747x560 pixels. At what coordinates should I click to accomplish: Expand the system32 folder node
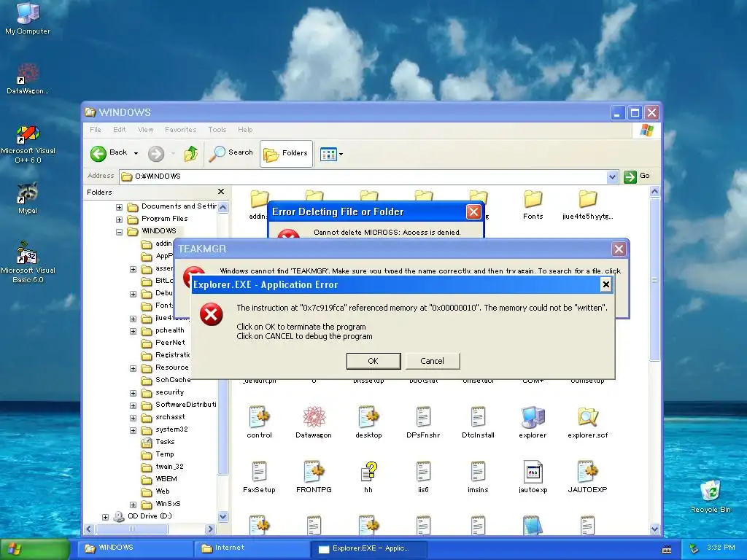pos(133,430)
